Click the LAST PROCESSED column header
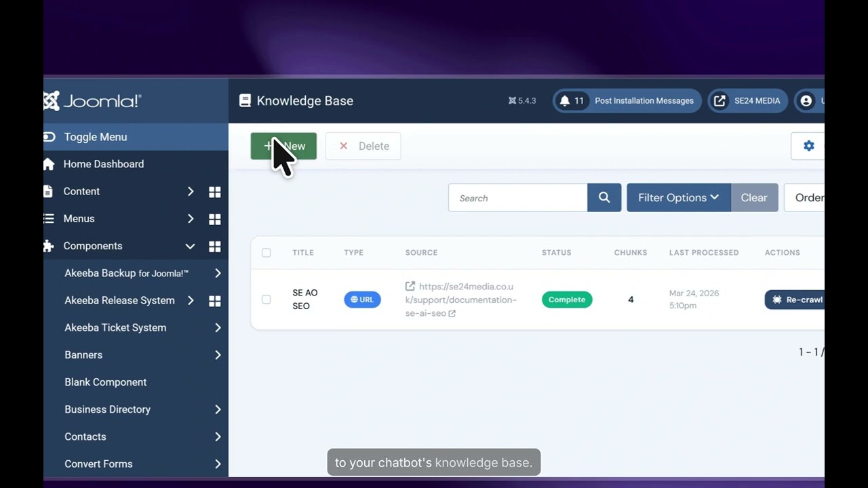This screenshot has height=488, width=868. (704, 252)
